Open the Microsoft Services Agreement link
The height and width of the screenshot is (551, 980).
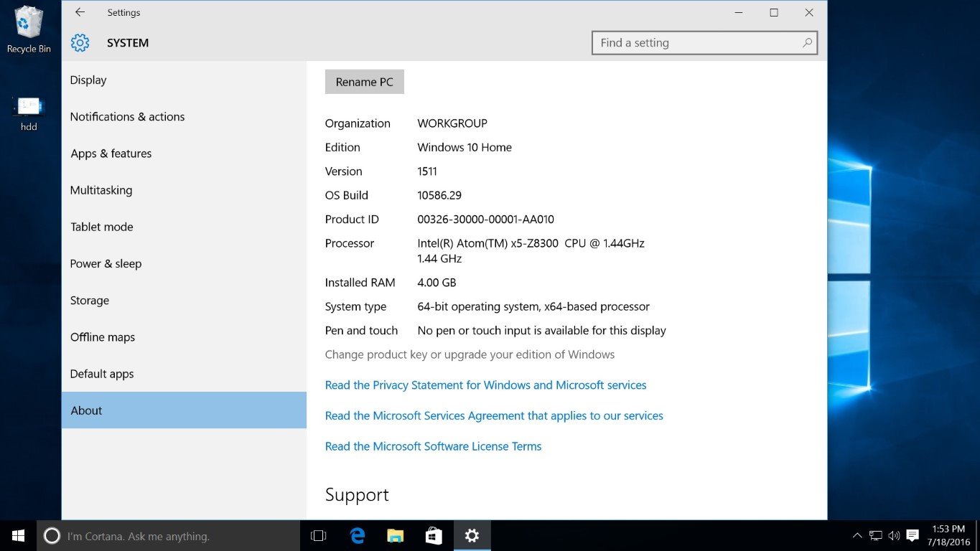click(x=494, y=415)
